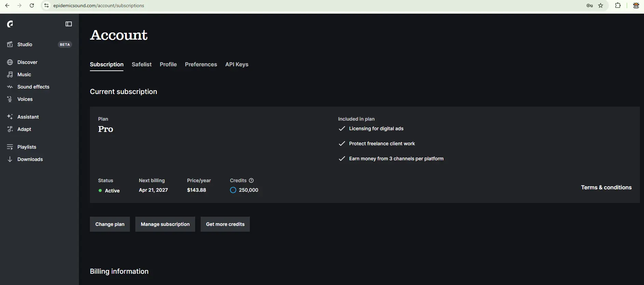Go back with the browser back arrow
Image resolution: width=644 pixels, height=285 pixels.
[7, 5]
